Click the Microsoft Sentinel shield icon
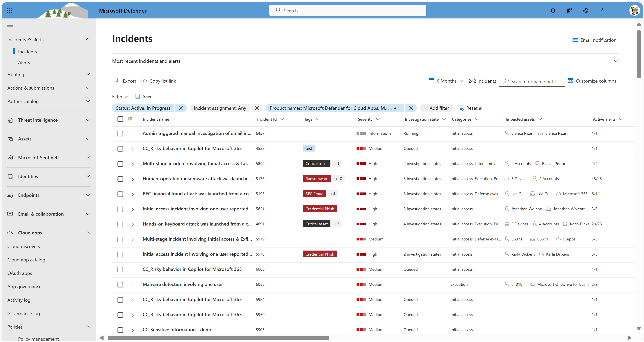The width and height of the screenshot is (644, 342). [x=10, y=158]
